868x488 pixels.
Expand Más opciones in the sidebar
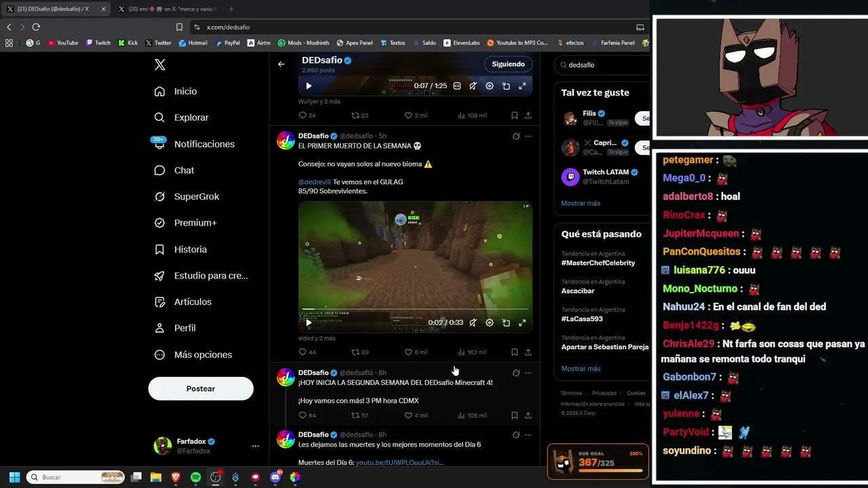[193, 354]
